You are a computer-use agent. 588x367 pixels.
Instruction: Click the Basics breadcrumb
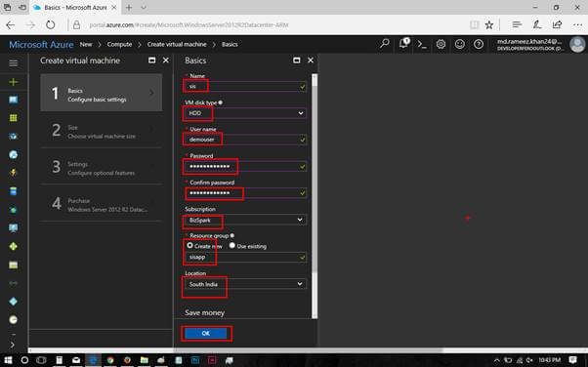(x=230, y=44)
